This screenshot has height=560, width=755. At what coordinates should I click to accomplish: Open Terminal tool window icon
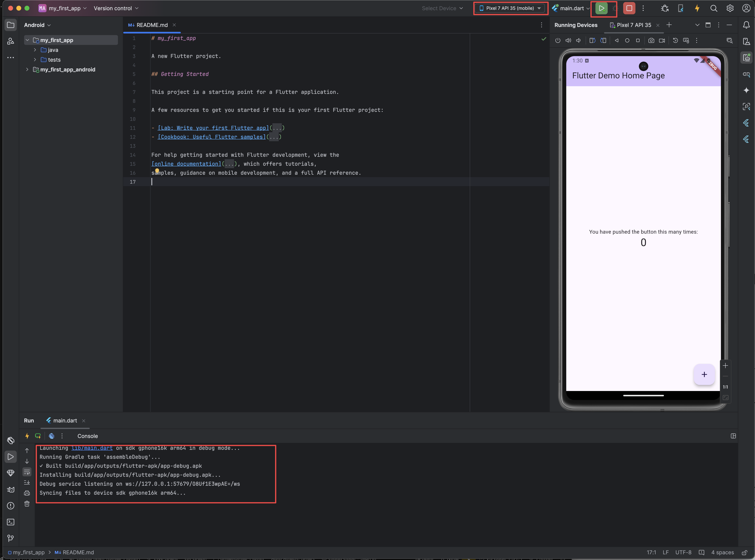coord(10,522)
